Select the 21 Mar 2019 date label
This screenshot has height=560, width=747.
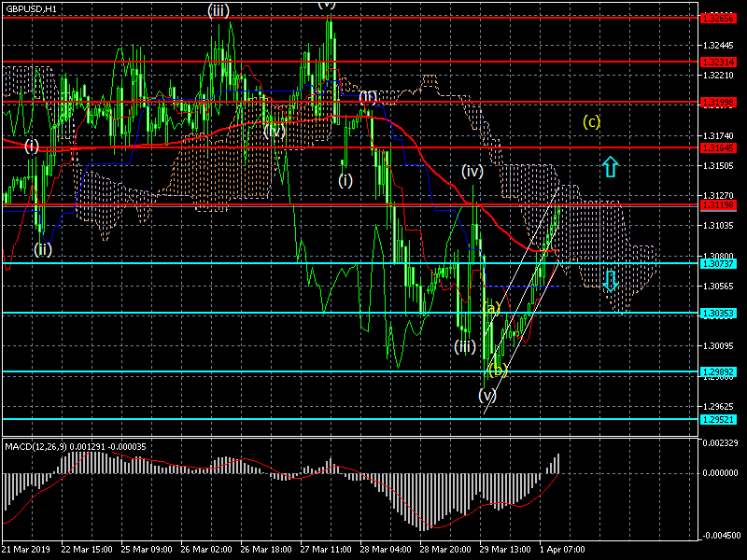point(27,551)
